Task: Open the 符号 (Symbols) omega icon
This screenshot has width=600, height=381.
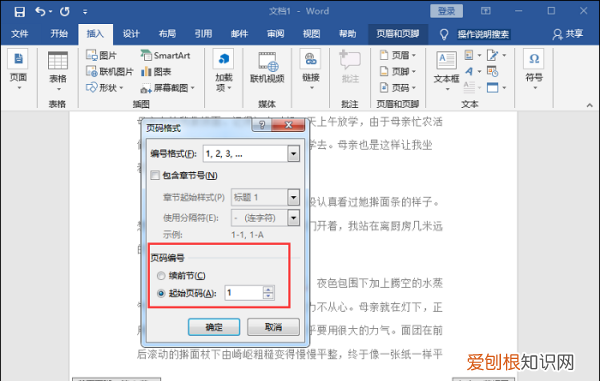Action: 534,59
